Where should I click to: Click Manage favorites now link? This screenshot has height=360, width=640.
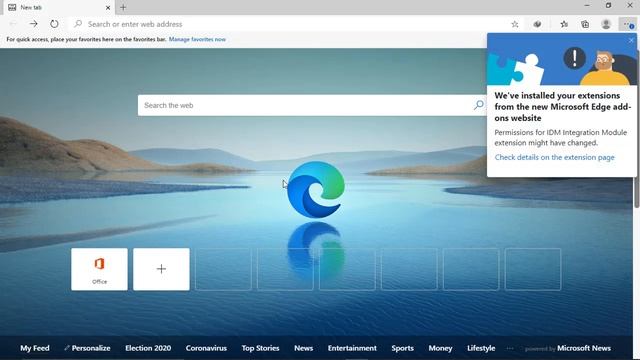(197, 40)
